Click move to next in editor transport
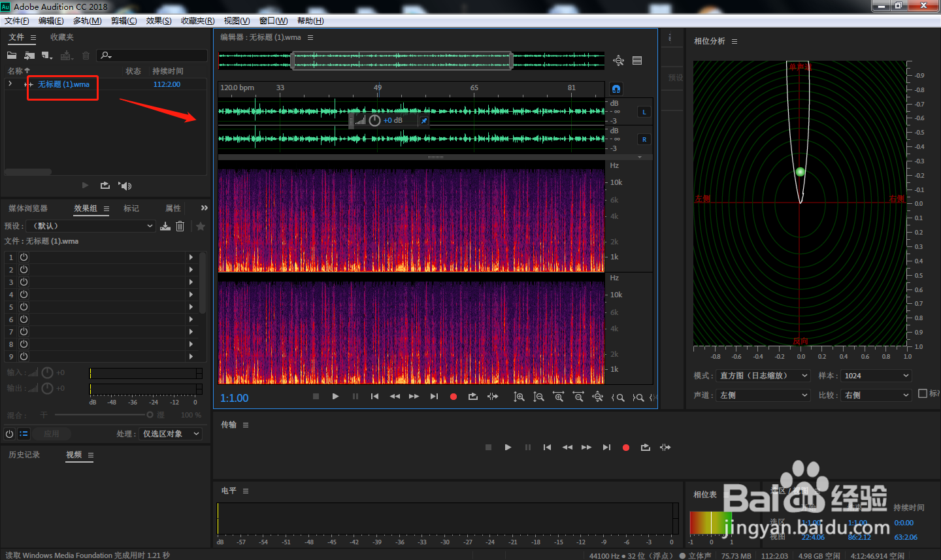Image resolution: width=941 pixels, height=560 pixels. point(434,397)
